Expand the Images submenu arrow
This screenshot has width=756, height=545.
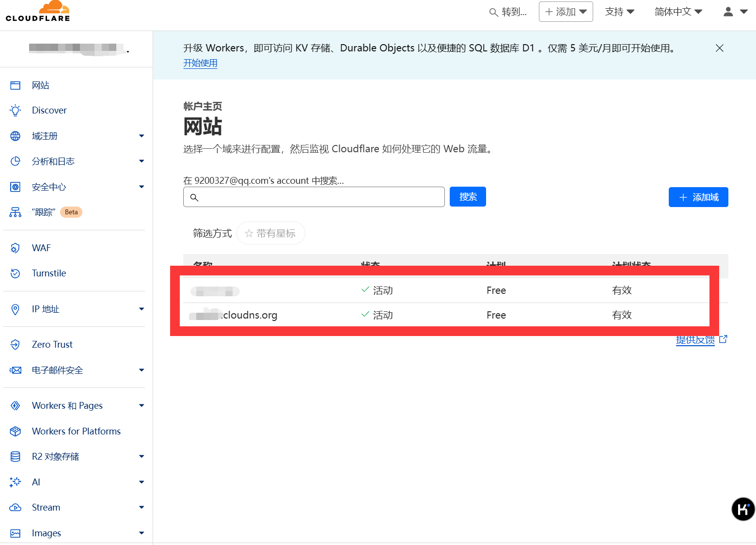(x=142, y=533)
